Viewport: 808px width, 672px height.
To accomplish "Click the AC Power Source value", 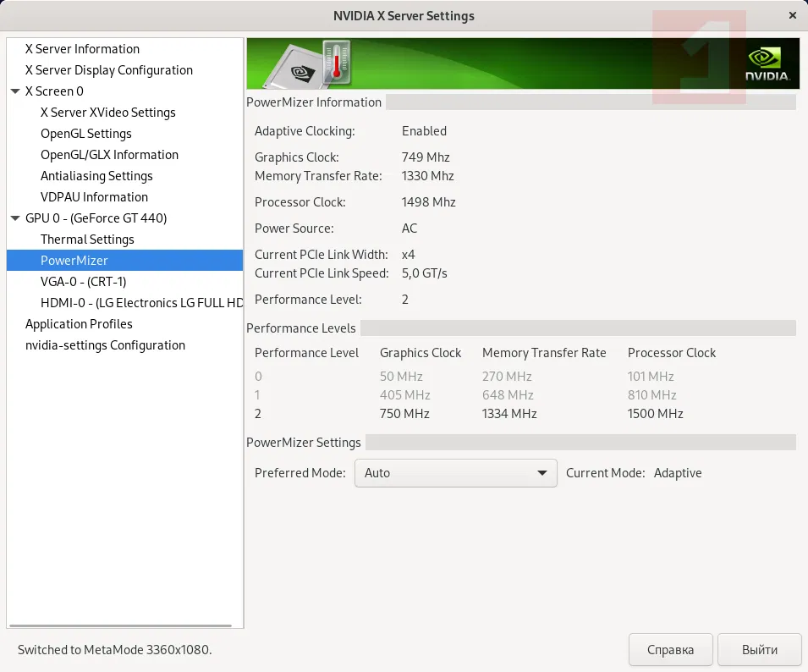I will pos(409,229).
